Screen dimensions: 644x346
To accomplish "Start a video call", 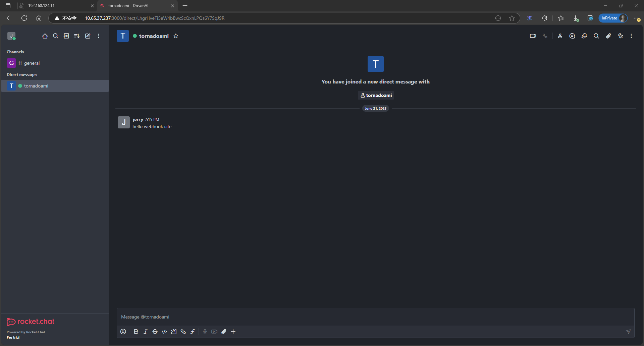I will point(533,36).
